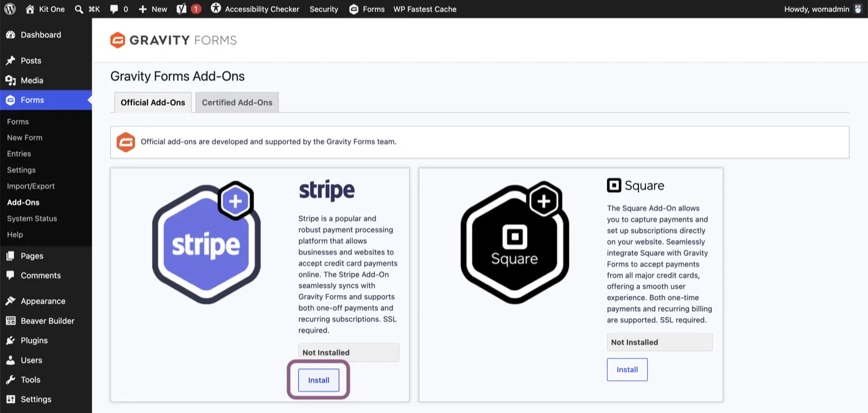
Task: Click the Square hexagon add-on image
Action: coord(515,242)
